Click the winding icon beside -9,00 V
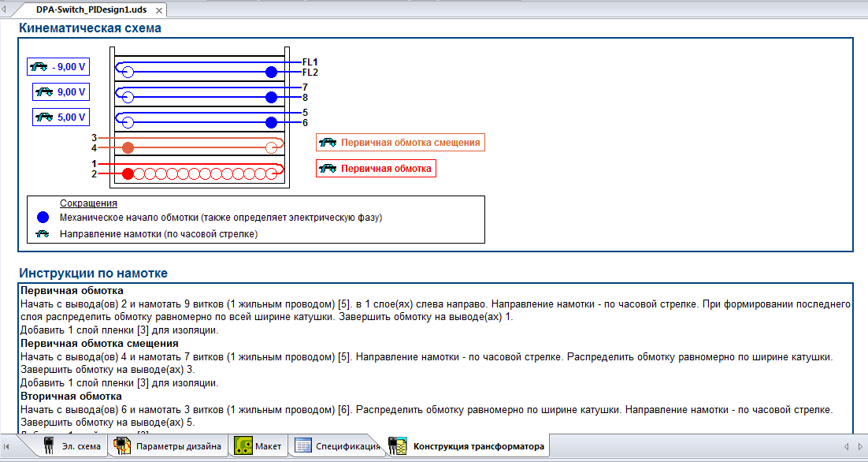This screenshot has height=462, width=868. (39, 67)
